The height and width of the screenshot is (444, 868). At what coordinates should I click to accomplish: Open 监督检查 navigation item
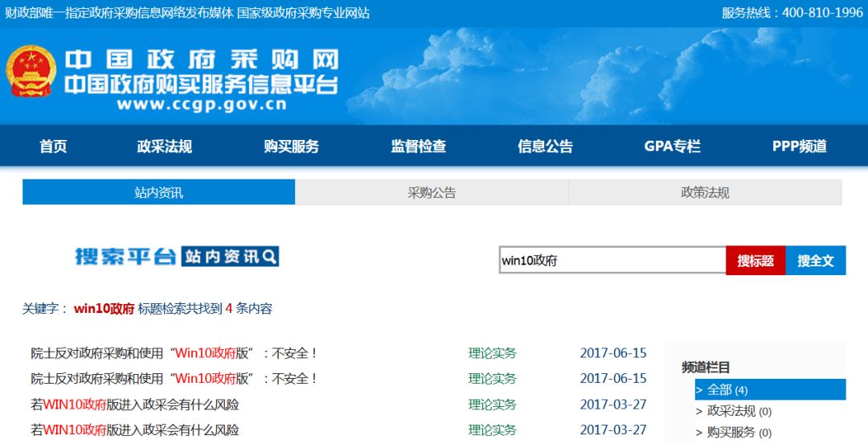tap(419, 146)
